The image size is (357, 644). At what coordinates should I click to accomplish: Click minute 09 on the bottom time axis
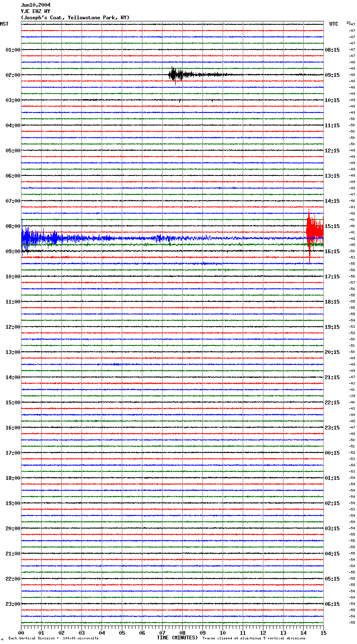(203, 632)
